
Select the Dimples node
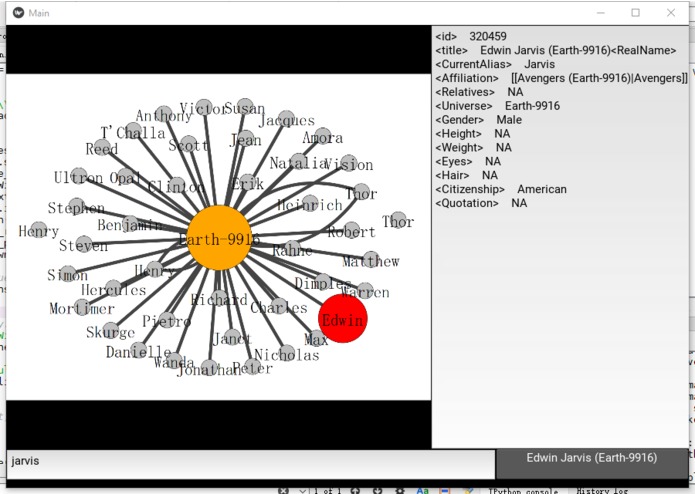[323, 282]
